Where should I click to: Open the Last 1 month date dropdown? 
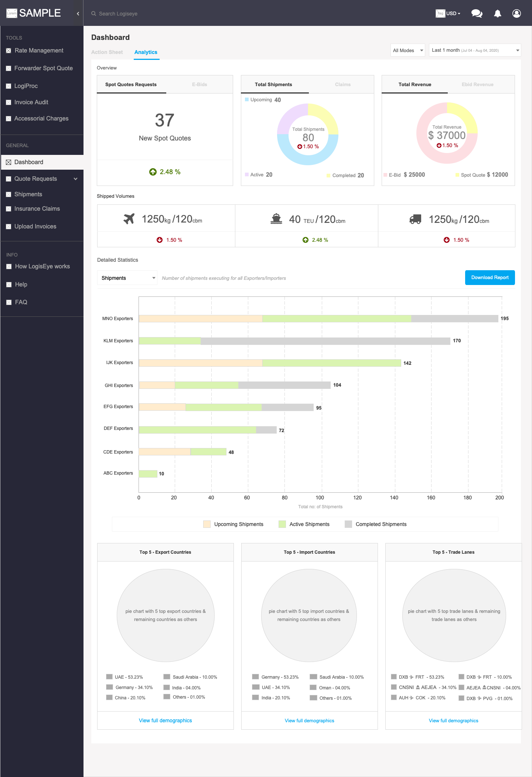(x=475, y=50)
